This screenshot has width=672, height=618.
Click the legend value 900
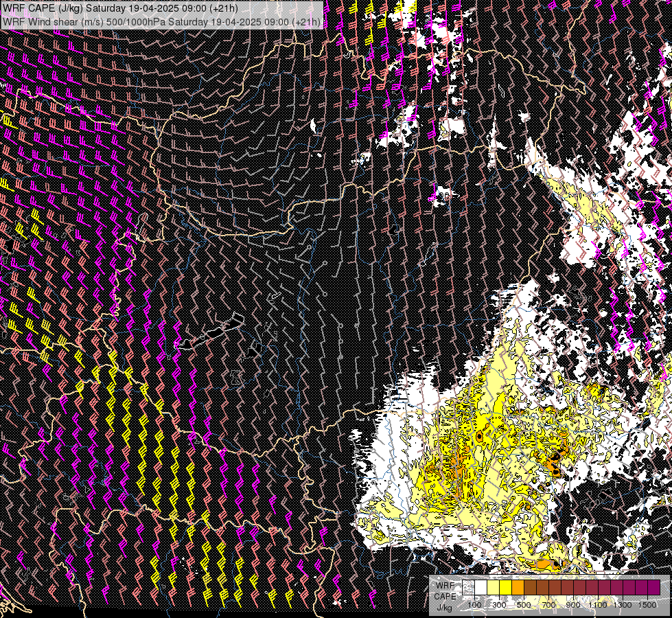(573, 605)
